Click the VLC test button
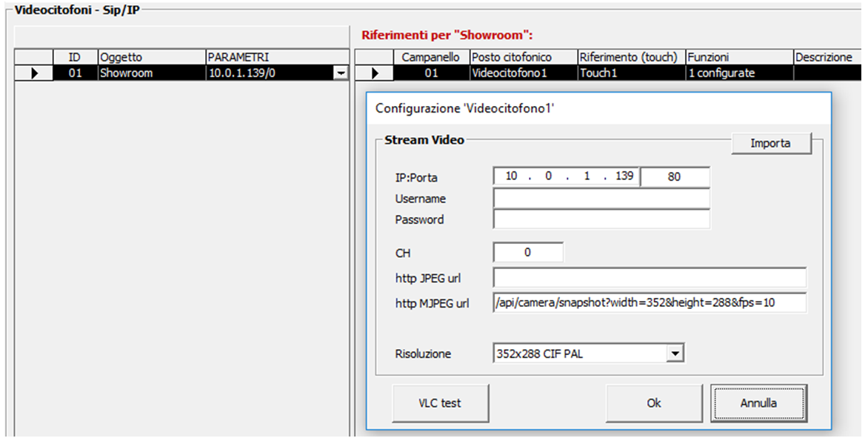 (x=440, y=403)
